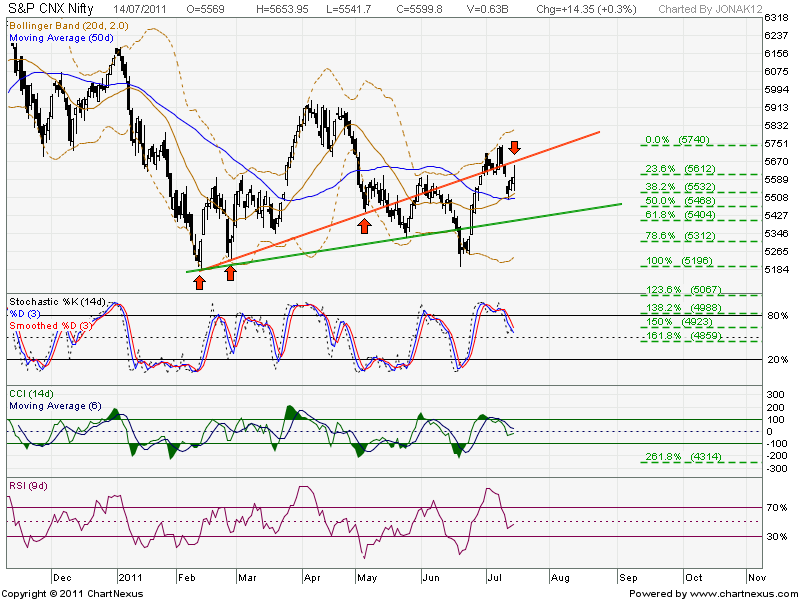Click the RSI 30% axis label
Viewport: 800px width, 600px height.
pyautogui.click(x=778, y=536)
